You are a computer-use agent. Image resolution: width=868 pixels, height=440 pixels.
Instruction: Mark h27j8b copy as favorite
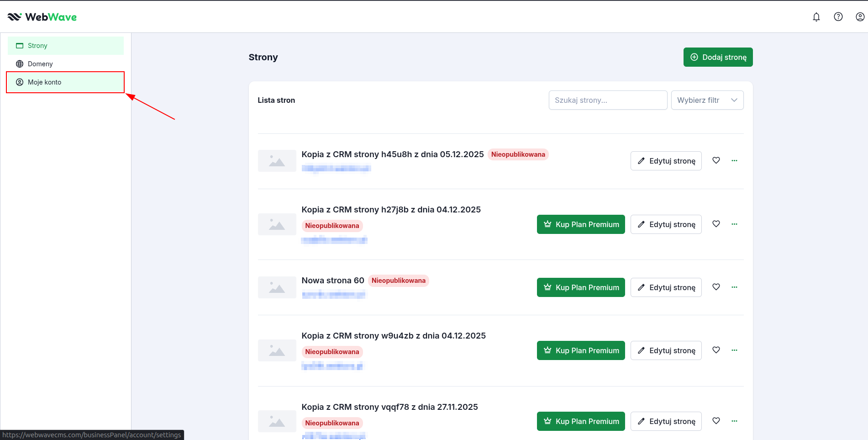[x=716, y=224]
